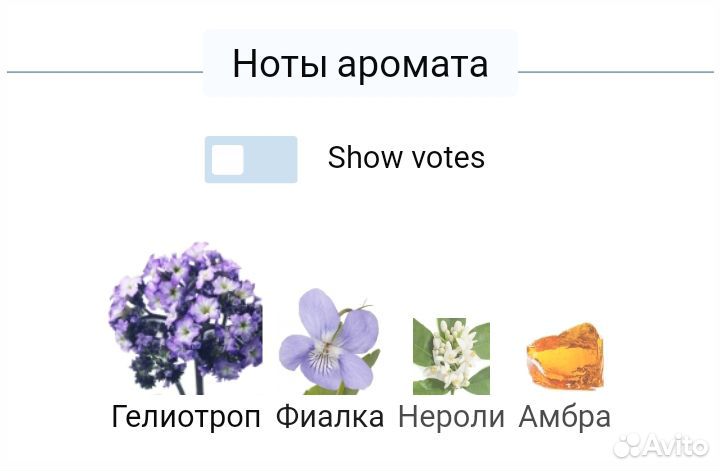Image resolution: width=720 pixels, height=471 pixels.
Task: Click the orange amber stone image
Action: point(564,357)
